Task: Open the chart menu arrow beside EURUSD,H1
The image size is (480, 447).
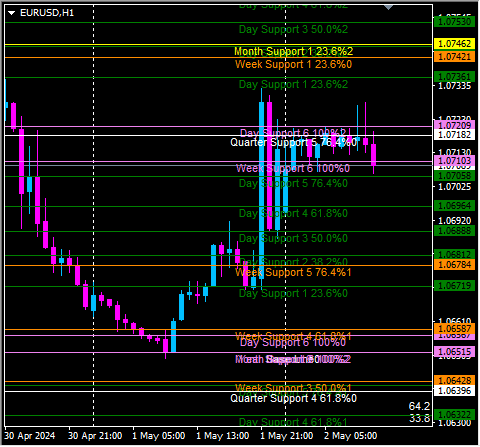Action: click(12, 13)
